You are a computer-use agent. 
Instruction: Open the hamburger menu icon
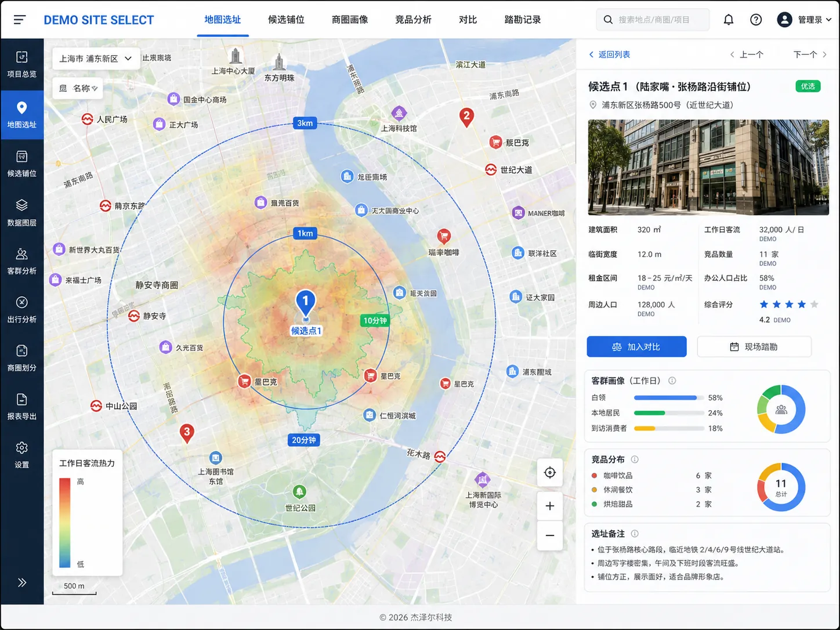(x=19, y=20)
